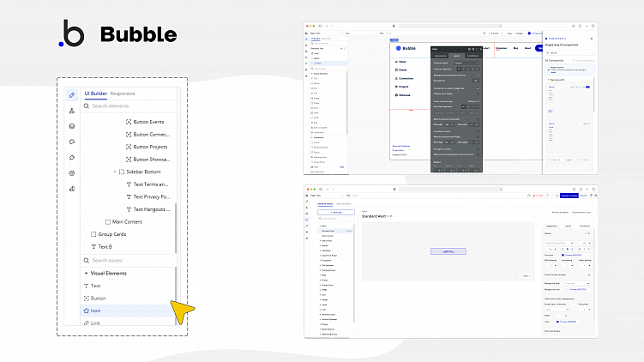Screen dimensions: 644x362
Task: Collapse the Sidebar Bottom group arrow
Action: tap(115, 172)
